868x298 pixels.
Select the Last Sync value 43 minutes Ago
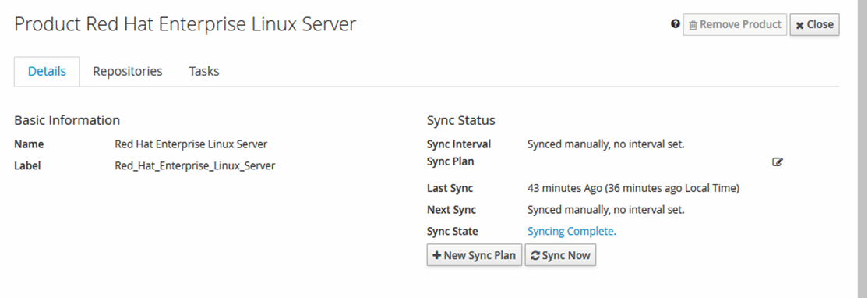633,188
